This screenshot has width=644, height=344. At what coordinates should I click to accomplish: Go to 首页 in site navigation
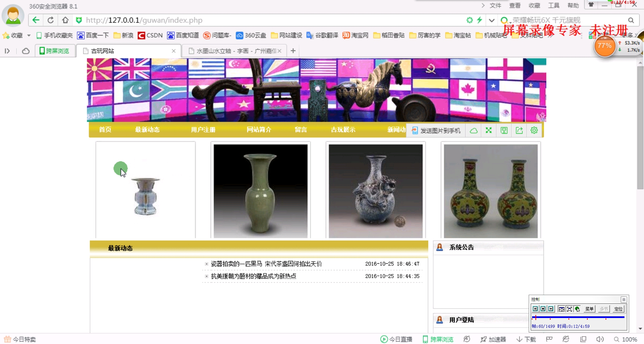pyautogui.click(x=105, y=130)
